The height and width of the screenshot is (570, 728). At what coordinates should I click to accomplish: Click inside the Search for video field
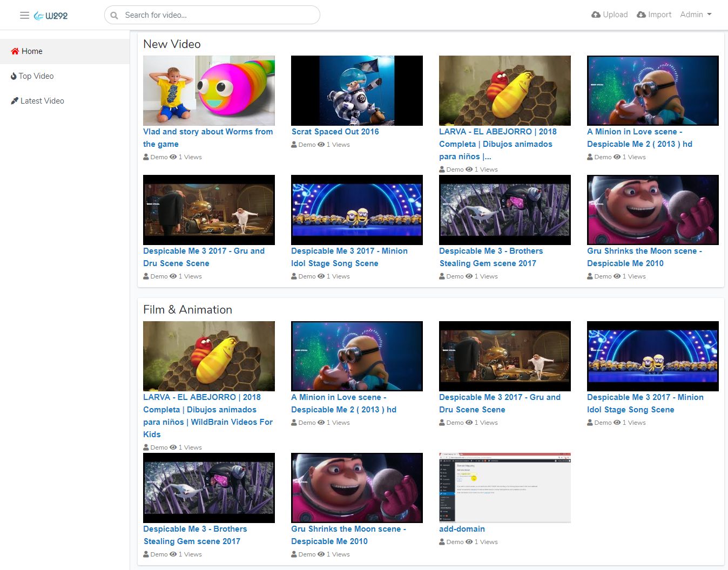(x=216, y=15)
